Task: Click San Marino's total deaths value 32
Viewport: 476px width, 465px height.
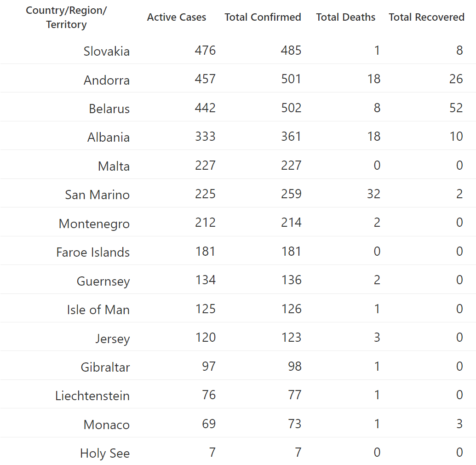Action: tap(374, 194)
